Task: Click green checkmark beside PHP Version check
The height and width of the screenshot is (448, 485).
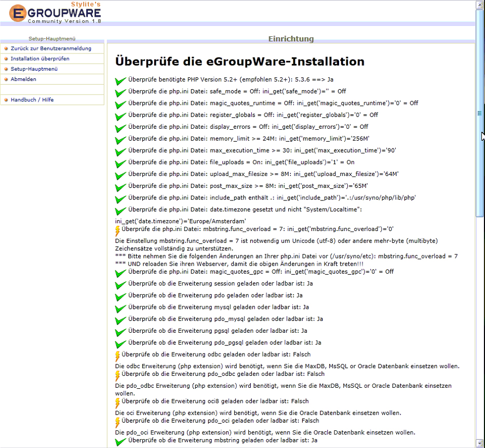Action: tap(120, 81)
